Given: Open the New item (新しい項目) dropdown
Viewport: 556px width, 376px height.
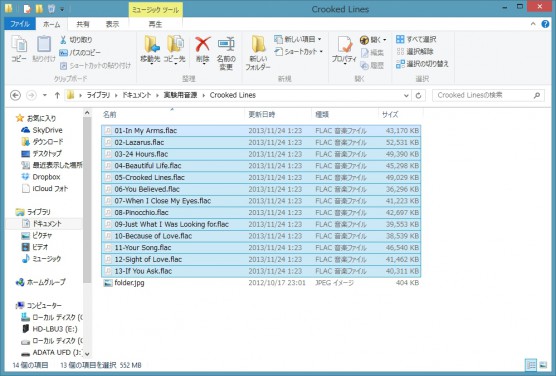Looking at the screenshot, I should [298, 39].
